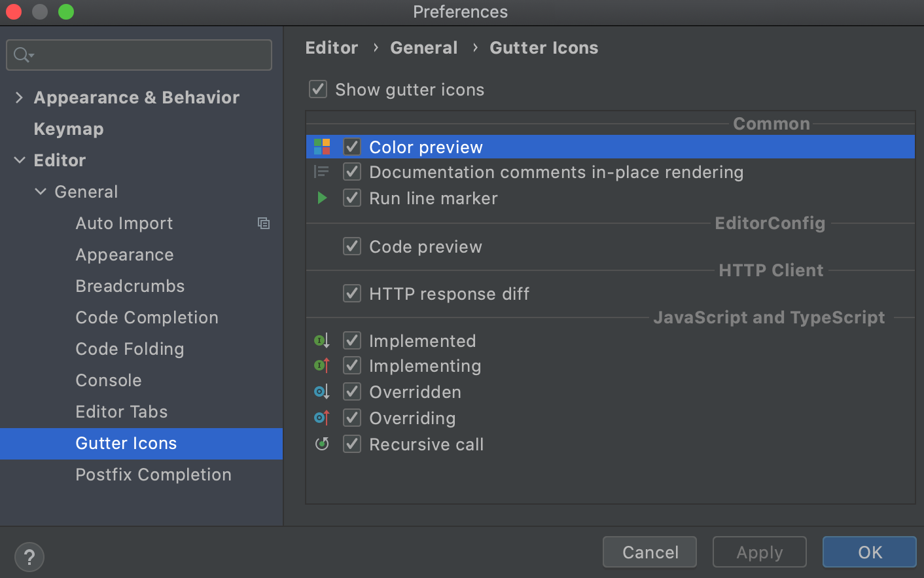Click the Recursive call gutter icon
Image resolution: width=924 pixels, height=578 pixels.
322,444
